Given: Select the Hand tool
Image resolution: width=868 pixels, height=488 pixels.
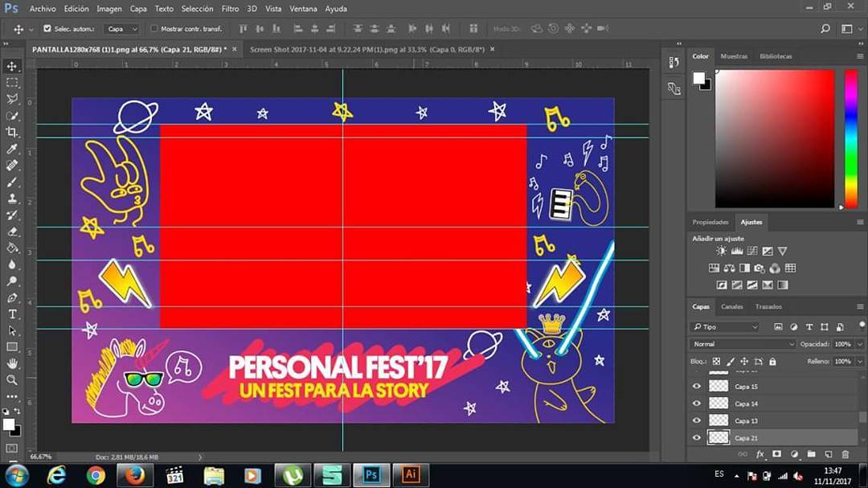Looking at the screenshot, I should [11, 364].
